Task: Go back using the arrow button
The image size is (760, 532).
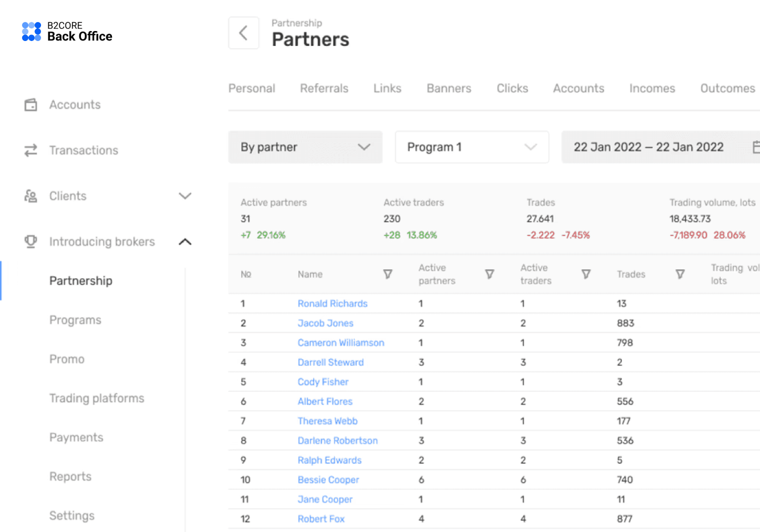Action: coord(243,33)
